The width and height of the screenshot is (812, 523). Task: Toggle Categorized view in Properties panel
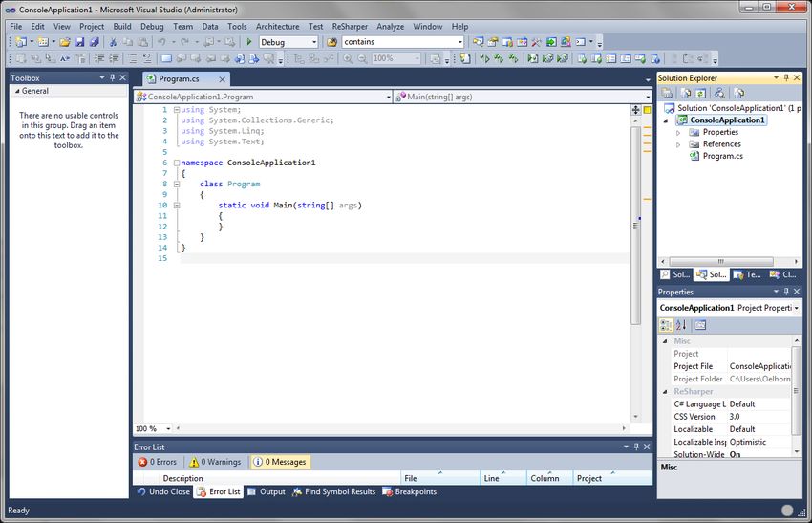coord(666,325)
